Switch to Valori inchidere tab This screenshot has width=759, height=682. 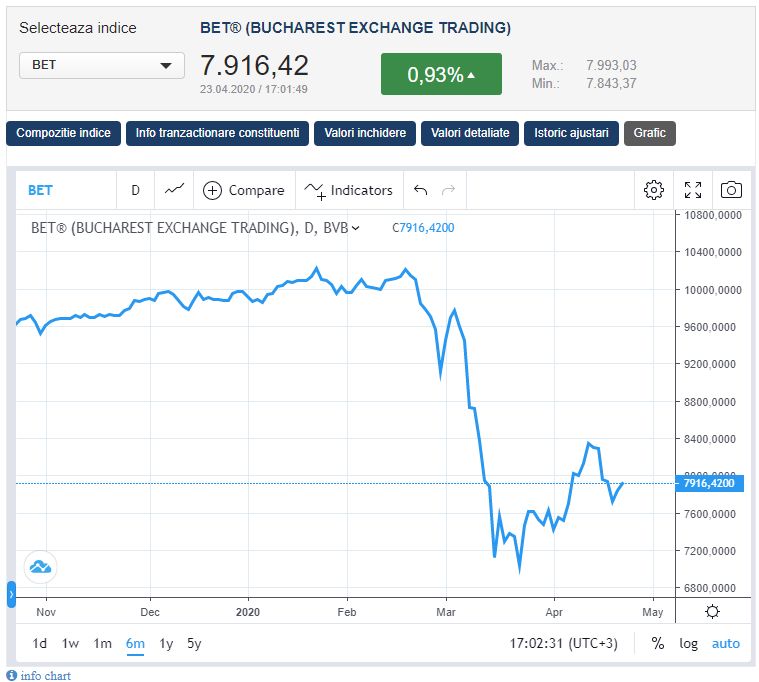(x=365, y=133)
